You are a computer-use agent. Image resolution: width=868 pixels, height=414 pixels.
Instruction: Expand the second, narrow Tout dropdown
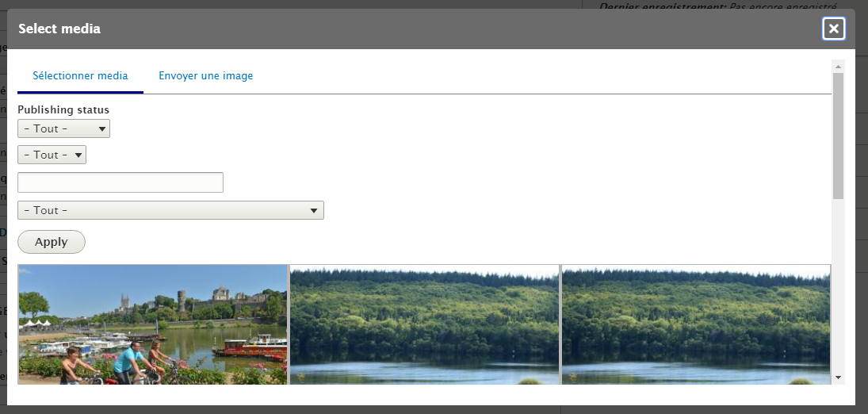point(52,155)
